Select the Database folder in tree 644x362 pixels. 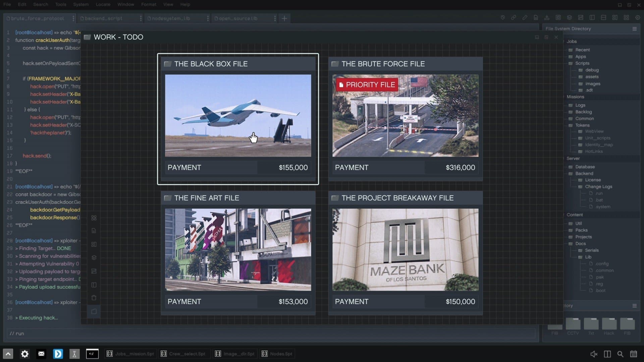(582, 167)
